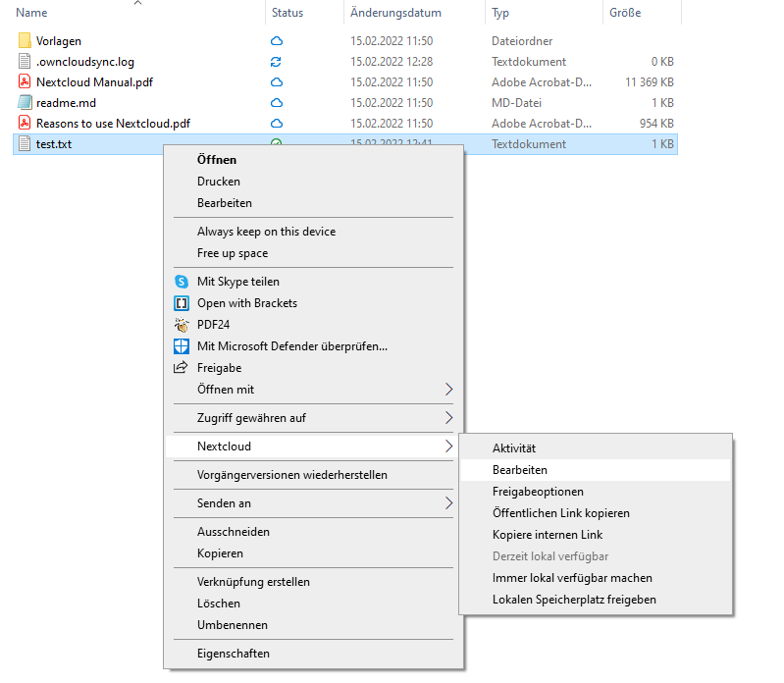Select Vorgängerversionen wiederherstellen
This screenshot has width=784, height=683.
(x=313, y=475)
